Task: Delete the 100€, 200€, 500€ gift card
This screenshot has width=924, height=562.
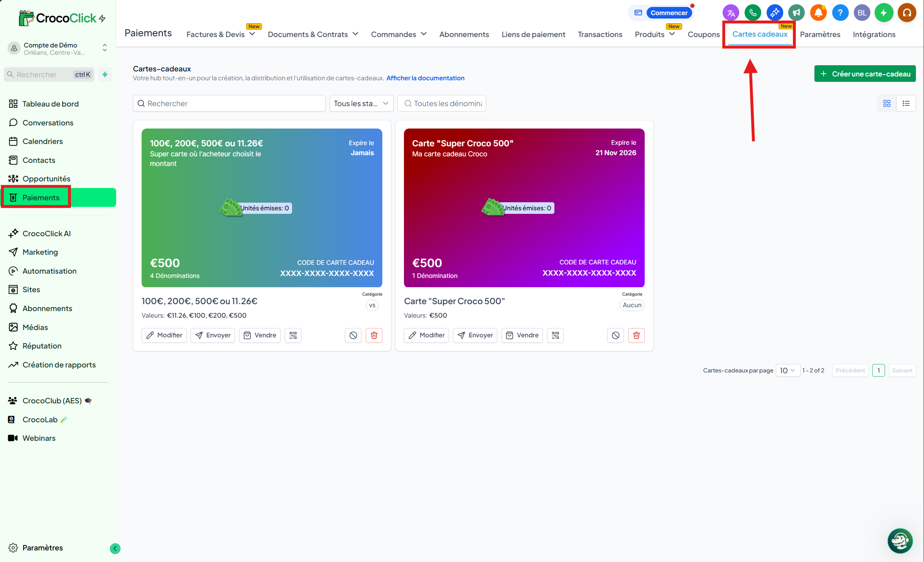Action: pyautogui.click(x=374, y=335)
